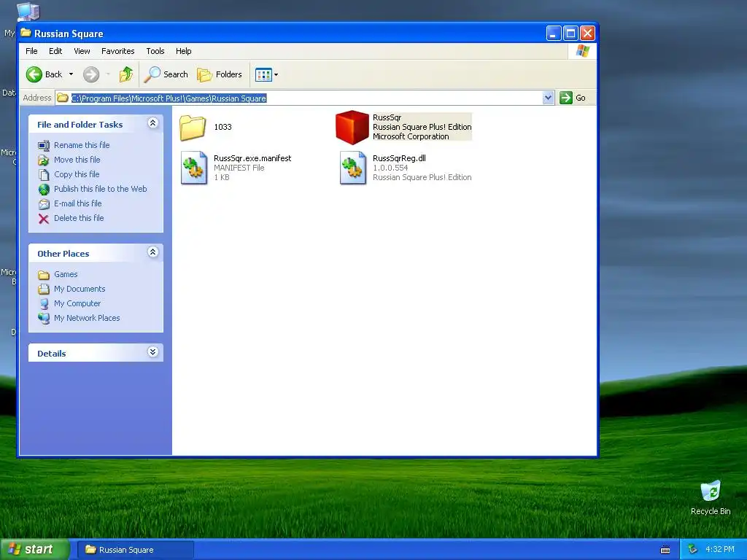Click Copy this file link
Image resolution: width=747 pixels, height=560 pixels.
coord(76,174)
